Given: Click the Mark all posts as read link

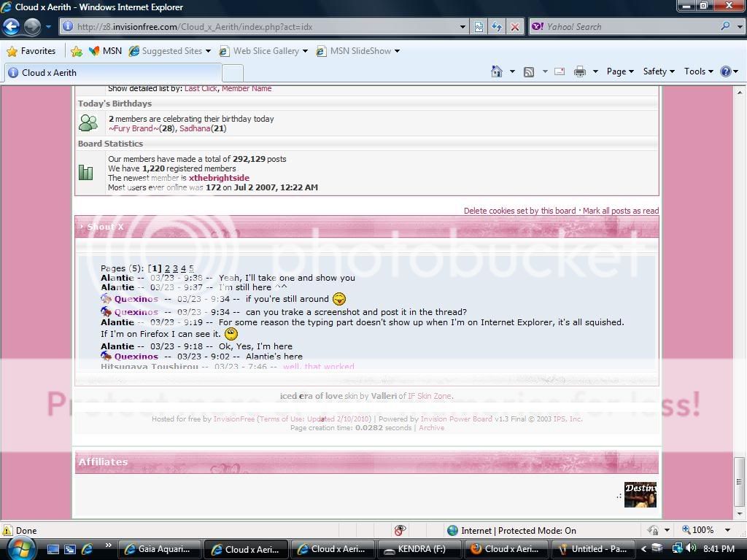Looking at the screenshot, I should 620,211.
